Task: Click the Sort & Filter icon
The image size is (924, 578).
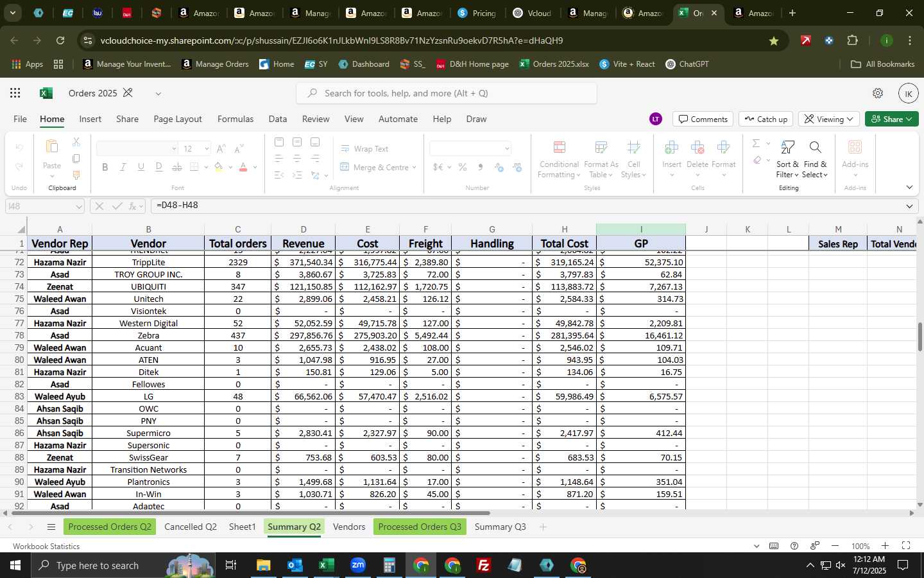Action: point(787,148)
